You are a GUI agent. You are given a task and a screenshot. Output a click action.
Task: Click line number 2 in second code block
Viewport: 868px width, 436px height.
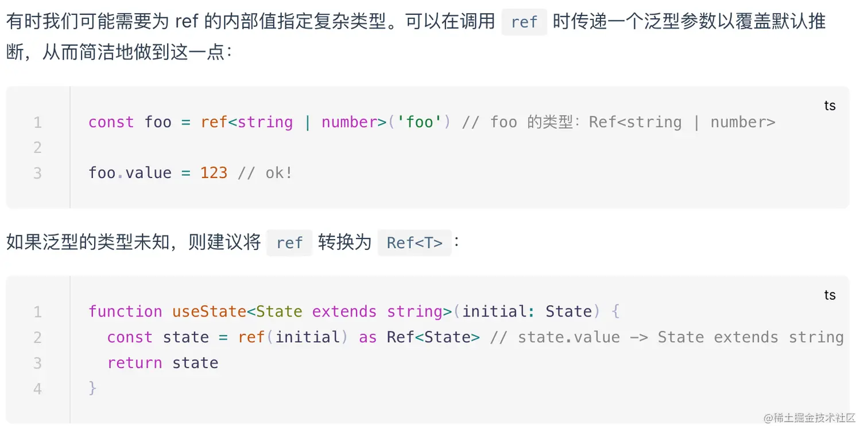tap(37, 337)
